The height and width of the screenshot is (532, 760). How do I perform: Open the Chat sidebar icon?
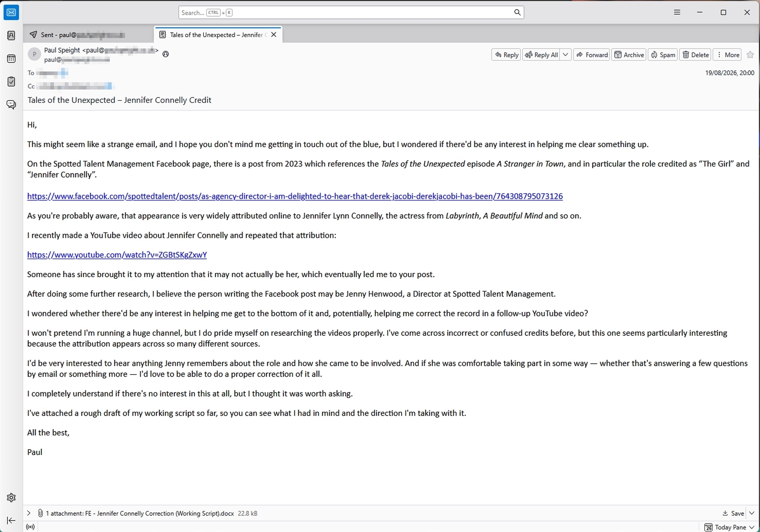[x=11, y=104]
